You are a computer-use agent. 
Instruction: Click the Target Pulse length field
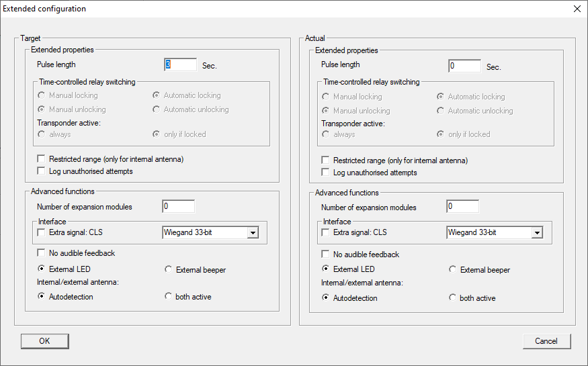click(x=180, y=65)
